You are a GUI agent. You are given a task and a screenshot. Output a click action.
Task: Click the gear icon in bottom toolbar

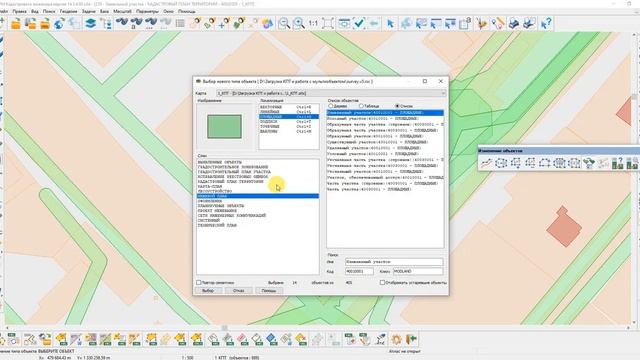[396, 339]
